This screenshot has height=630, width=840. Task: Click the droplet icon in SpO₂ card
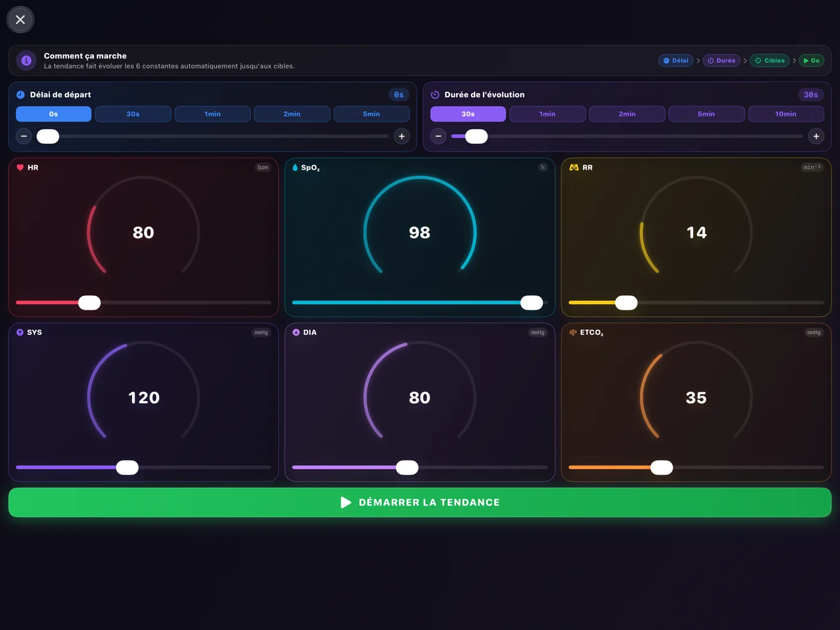coord(295,167)
